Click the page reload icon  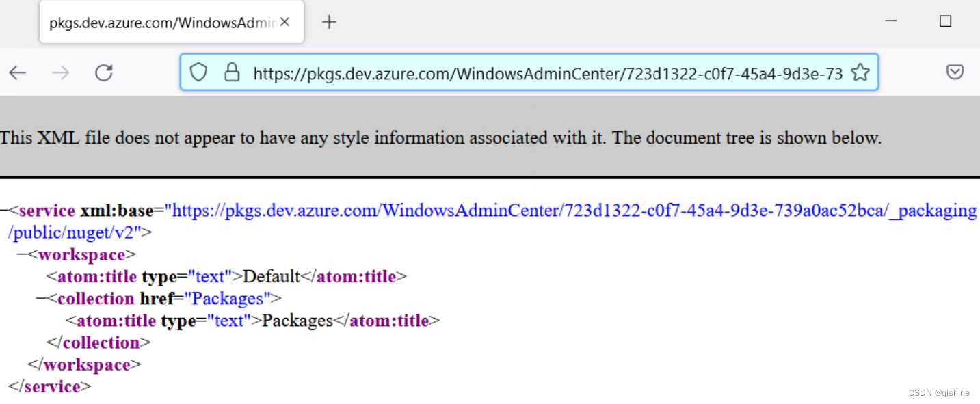point(103,72)
